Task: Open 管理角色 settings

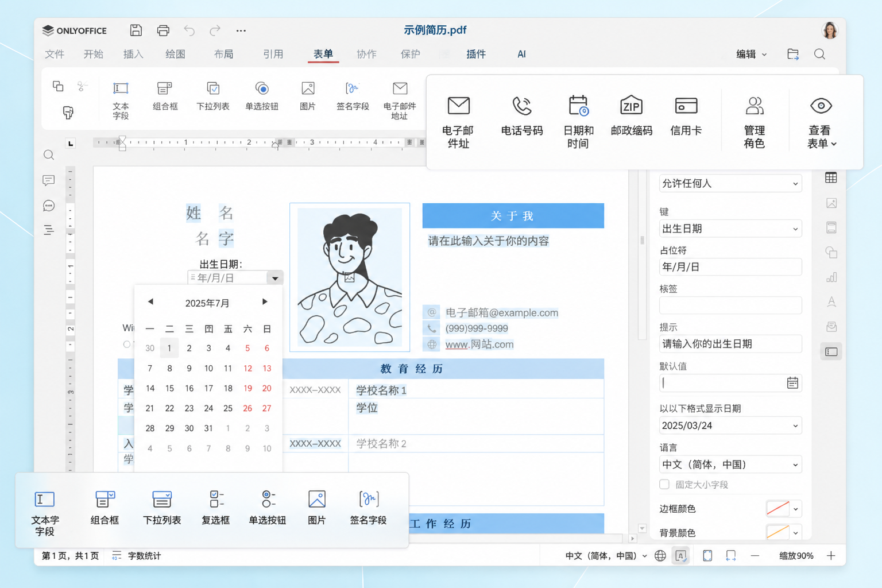Action: click(754, 122)
